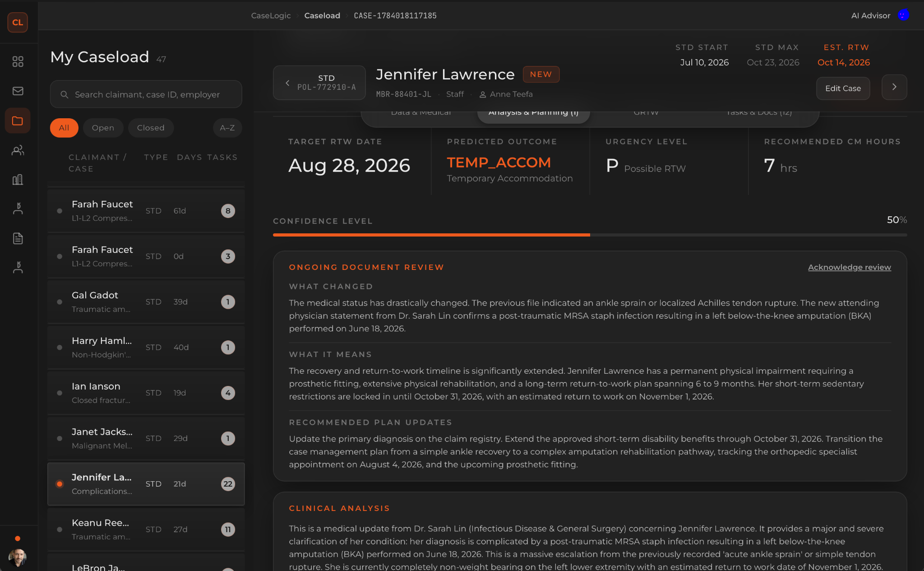Click the Est. RTW date Oct 14, 2026
924x571 pixels.
click(x=843, y=62)
